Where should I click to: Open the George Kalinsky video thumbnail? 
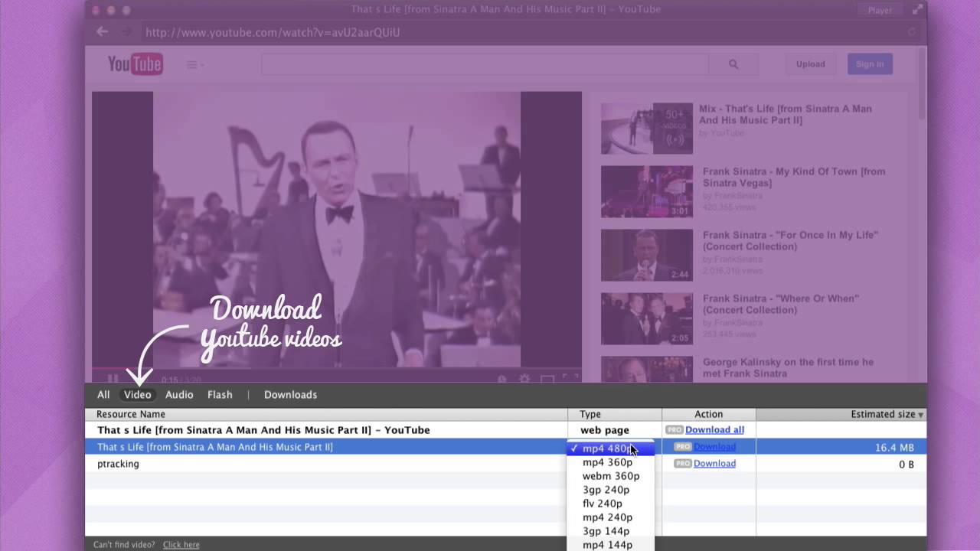(647, 369)
